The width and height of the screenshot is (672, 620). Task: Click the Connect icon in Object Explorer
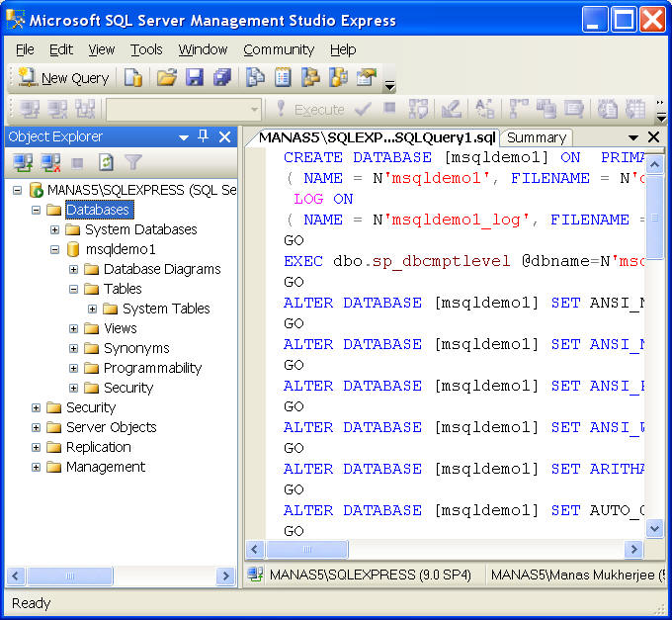click(x=23, y=163)
